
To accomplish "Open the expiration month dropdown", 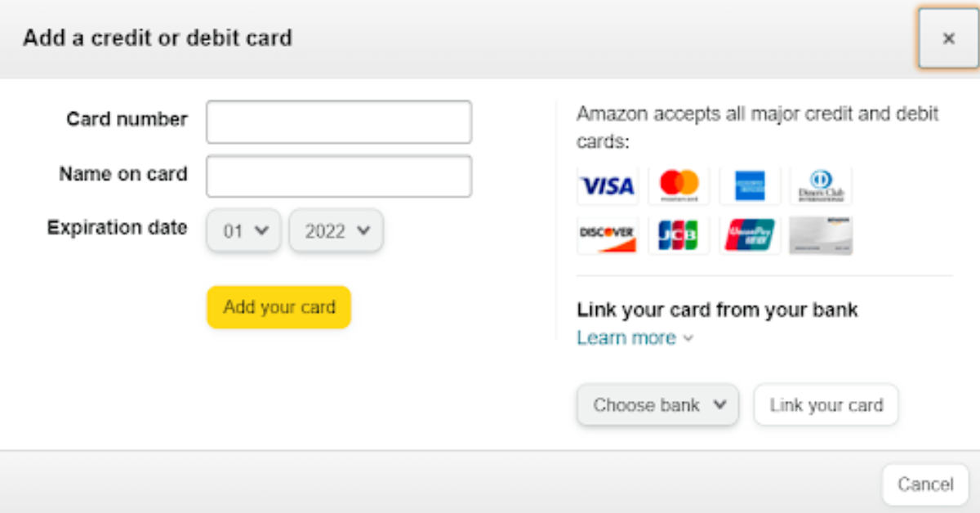I will (243, 231).
